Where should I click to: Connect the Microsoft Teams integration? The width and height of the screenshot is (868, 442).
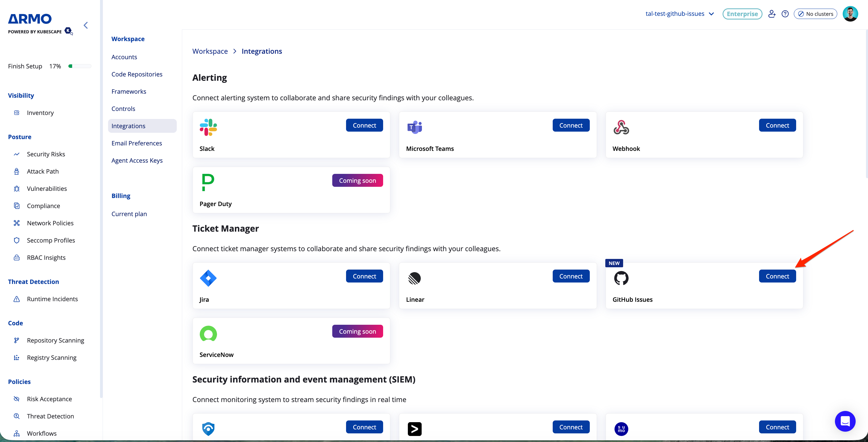coord(571,125)
